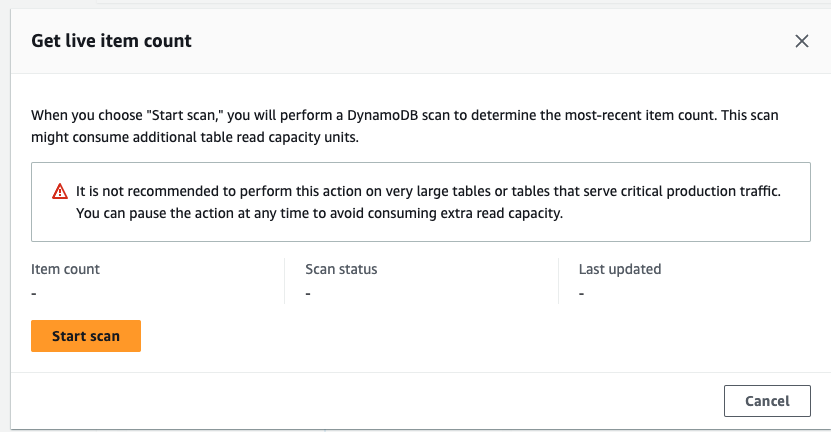The image size is (831, 432).
Task: Click the dash value under Scan status
Action: pyautogui.click(x=308, y=293)
